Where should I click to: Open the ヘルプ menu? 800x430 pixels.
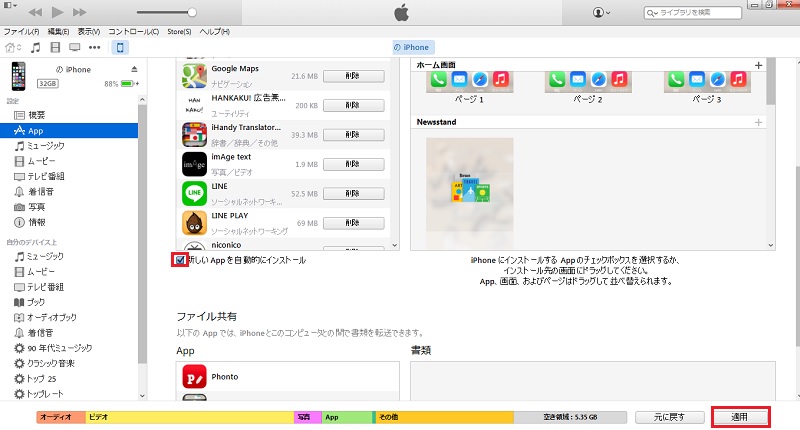click(214, 32)
